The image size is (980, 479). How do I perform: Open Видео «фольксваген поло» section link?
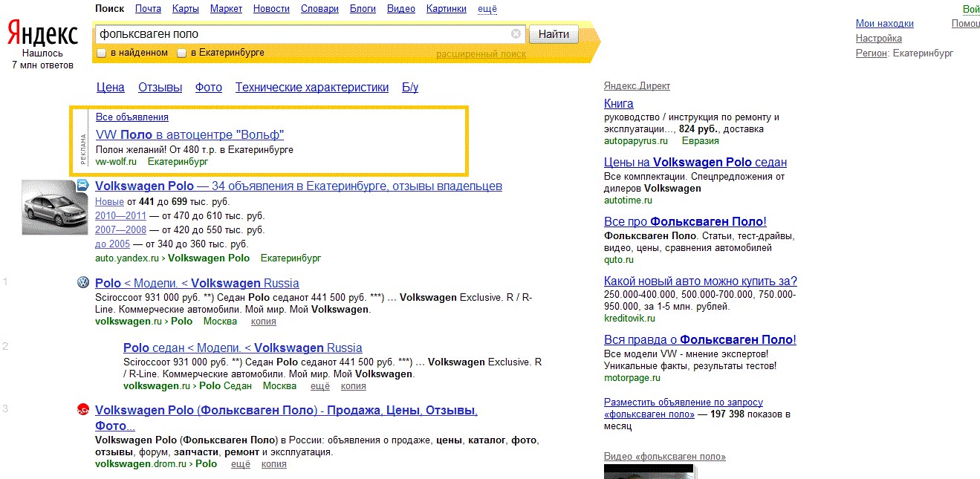[665, 456]
